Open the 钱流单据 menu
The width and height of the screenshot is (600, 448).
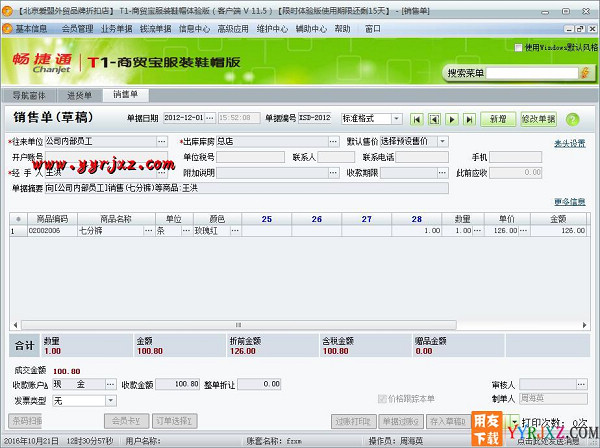pyautogui.click(x=156, y=29)
